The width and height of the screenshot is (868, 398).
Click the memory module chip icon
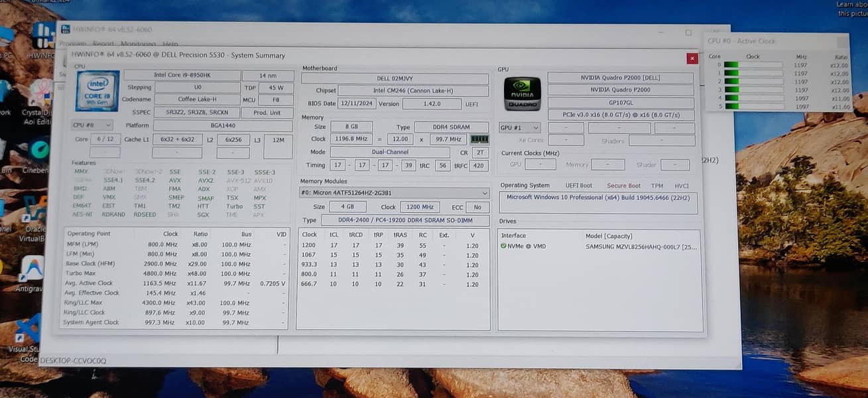tap(479, 139)
